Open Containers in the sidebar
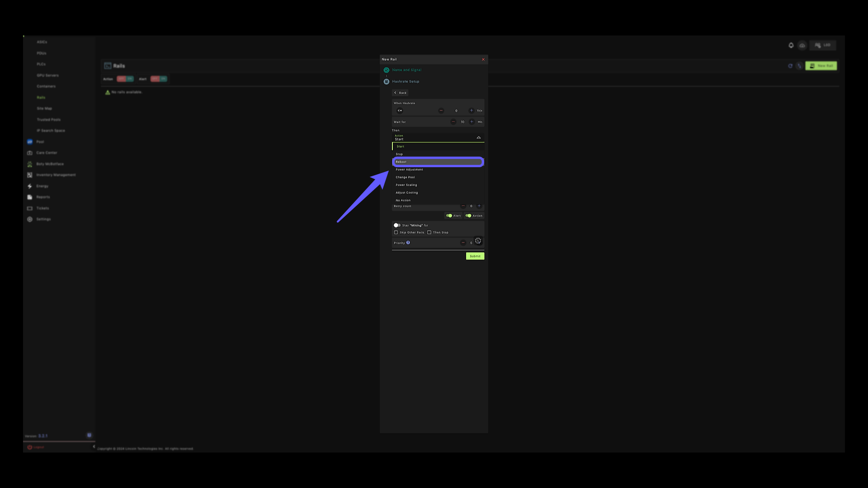This screenshot has height=488, width=868. [x=46, y=86]
